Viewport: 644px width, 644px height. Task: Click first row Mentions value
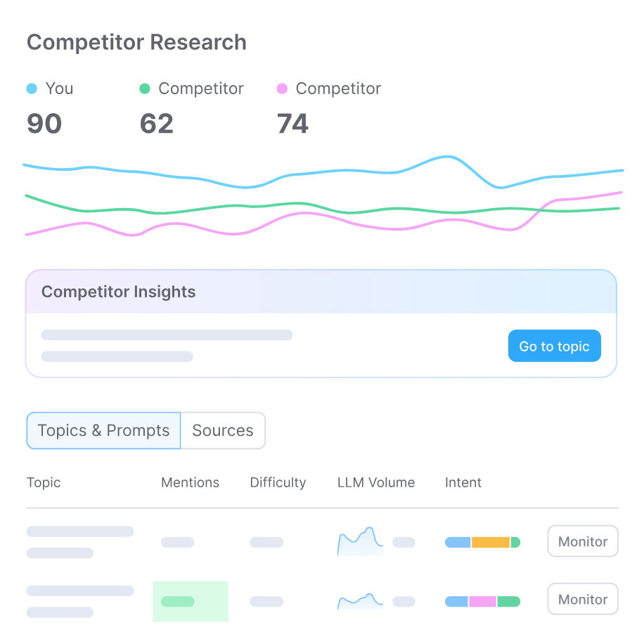tap(177, 542)
